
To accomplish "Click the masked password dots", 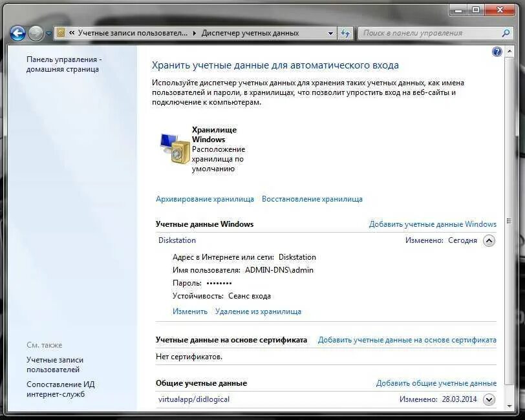I will pyautogui.click(x=219, y=283).
